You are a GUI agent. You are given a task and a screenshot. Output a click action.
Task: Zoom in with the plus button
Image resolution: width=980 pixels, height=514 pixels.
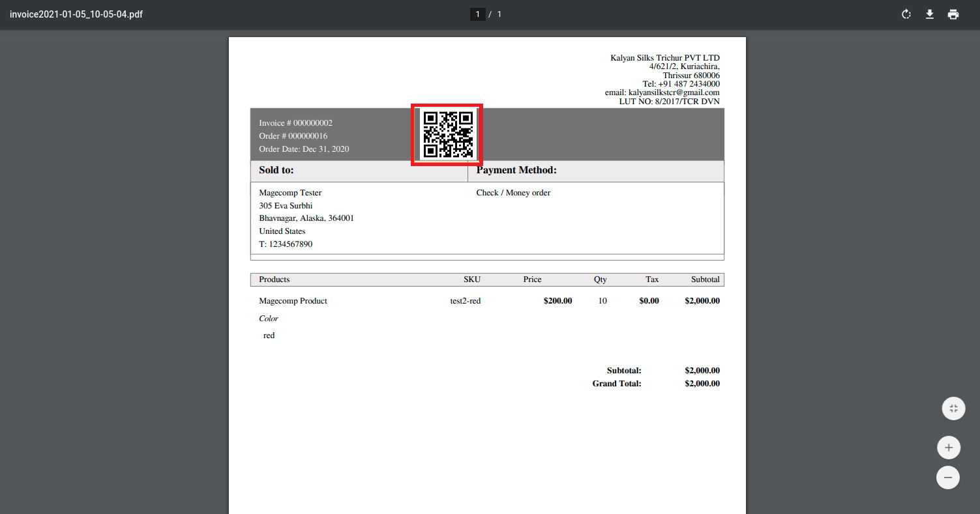point(948,448)
